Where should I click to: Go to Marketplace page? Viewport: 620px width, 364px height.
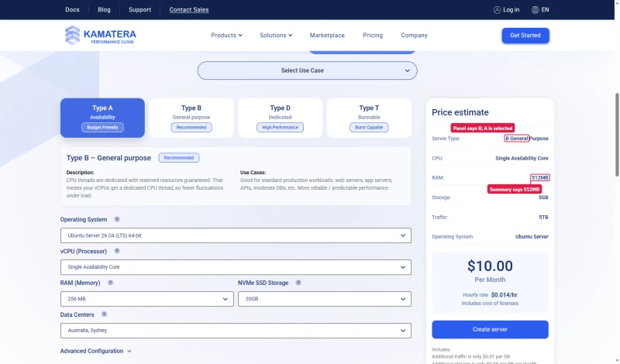pos(327,35)
